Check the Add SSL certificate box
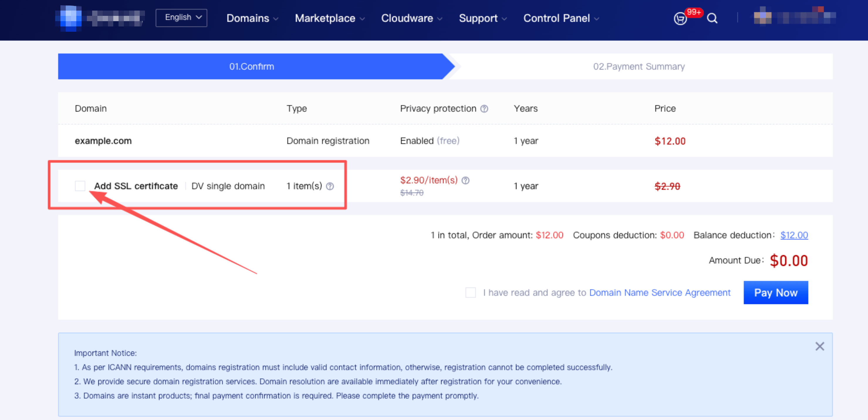 pos(80,186)
